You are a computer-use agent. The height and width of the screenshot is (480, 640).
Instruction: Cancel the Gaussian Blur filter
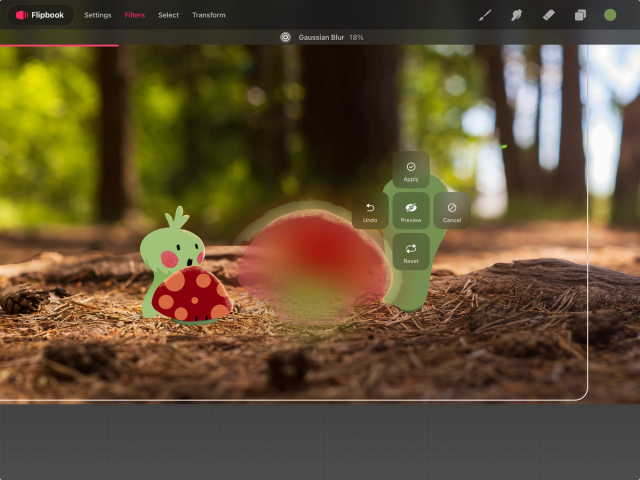click(x=452, y=211)
